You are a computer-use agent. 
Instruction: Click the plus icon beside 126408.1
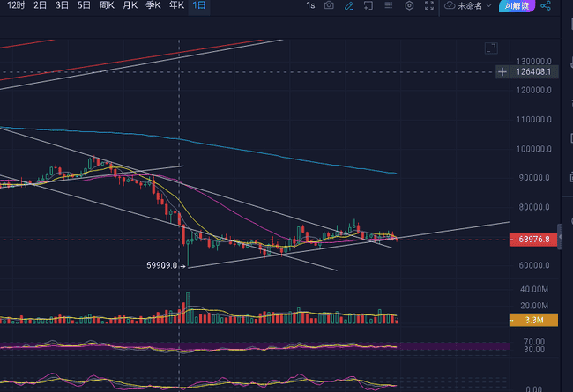click(x=502, y=72)
